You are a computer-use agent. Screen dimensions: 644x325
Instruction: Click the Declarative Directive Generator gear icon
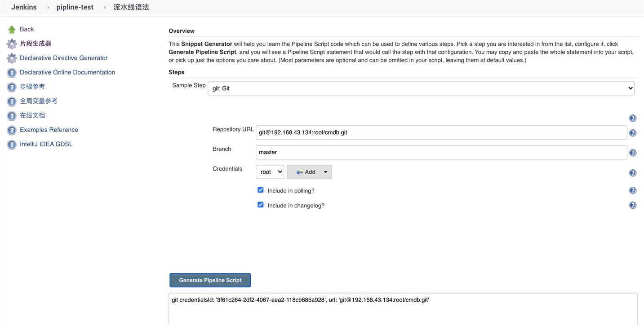pos(12,58)
